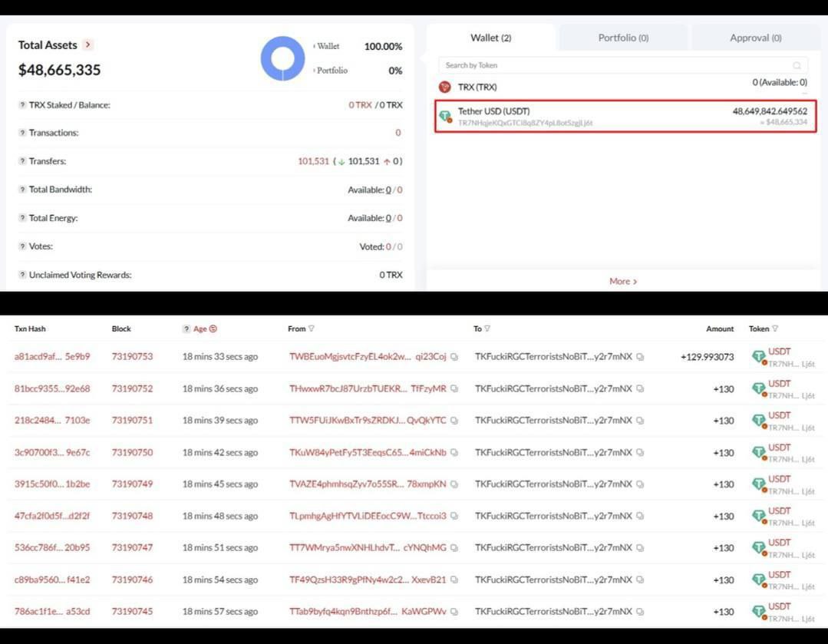Open transaction hash 47cfa2f0d5f...d2f2f
828x644 pixels.
tap(52, 516)
